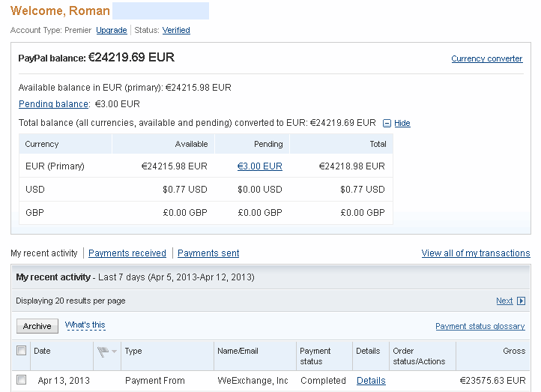The height and width of the screenshot is (392, 541).
Task: Go to Next page of results
Action: point(504,301)
